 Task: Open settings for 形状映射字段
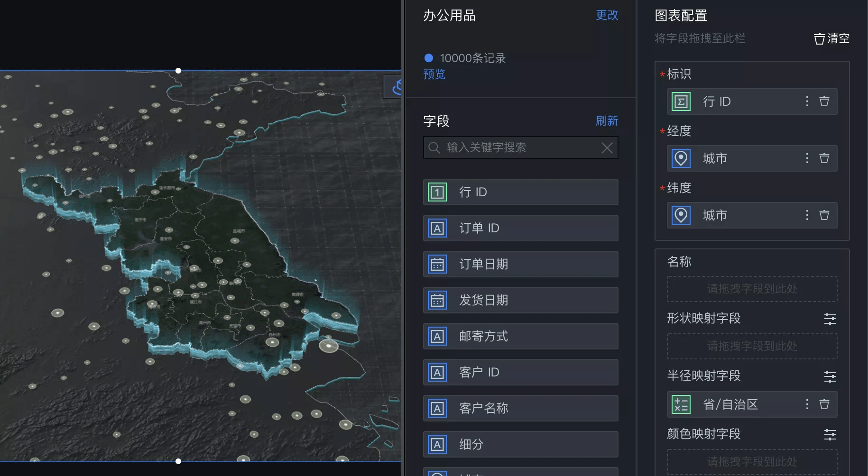(x=830, y=319)
